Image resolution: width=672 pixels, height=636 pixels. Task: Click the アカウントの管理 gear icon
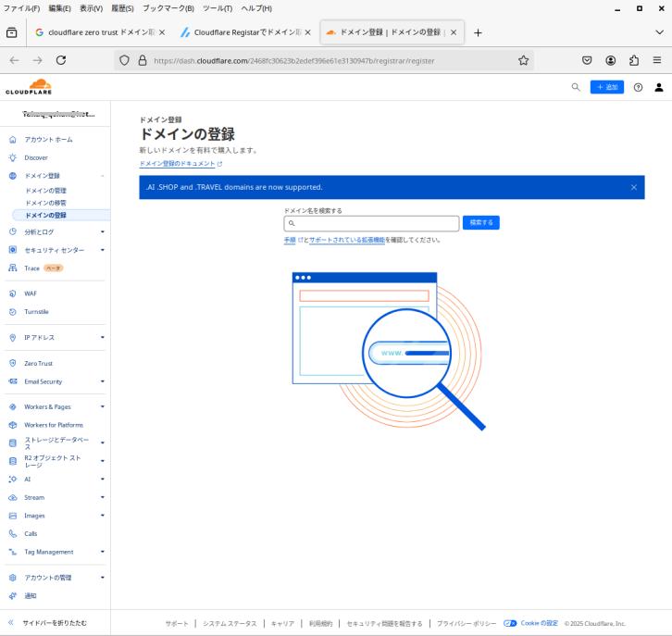coord(13,578)
